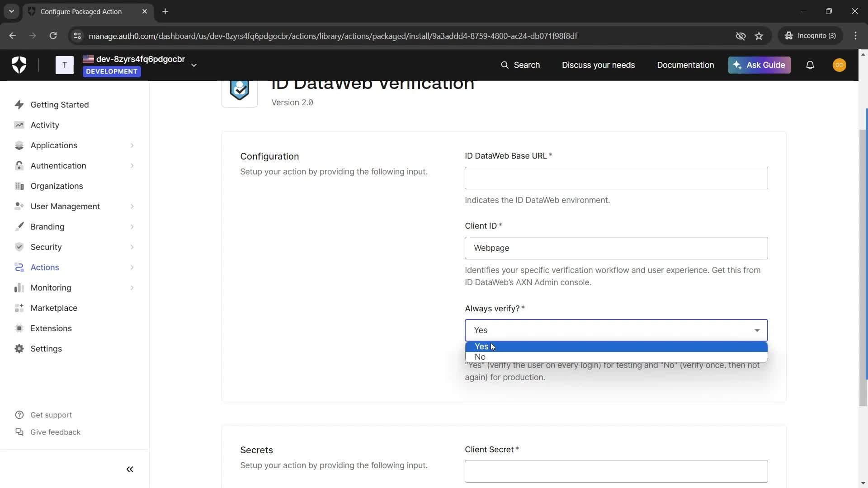
Task: Open the notifications bell
Action: coord(810,65)
